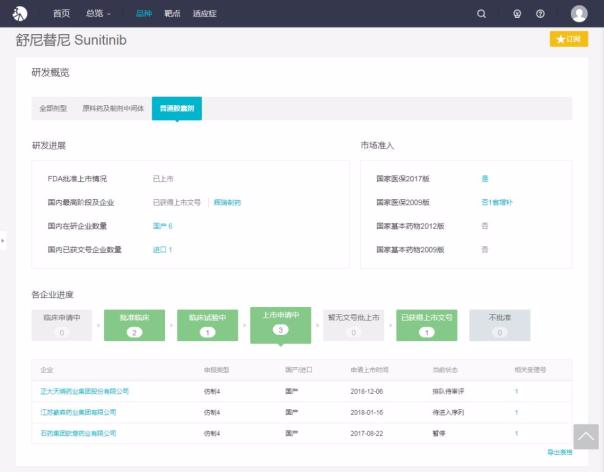This screenshot has height=472, width=604.
Task: Select the 适应症 navigation item
Action: [204, 13]
